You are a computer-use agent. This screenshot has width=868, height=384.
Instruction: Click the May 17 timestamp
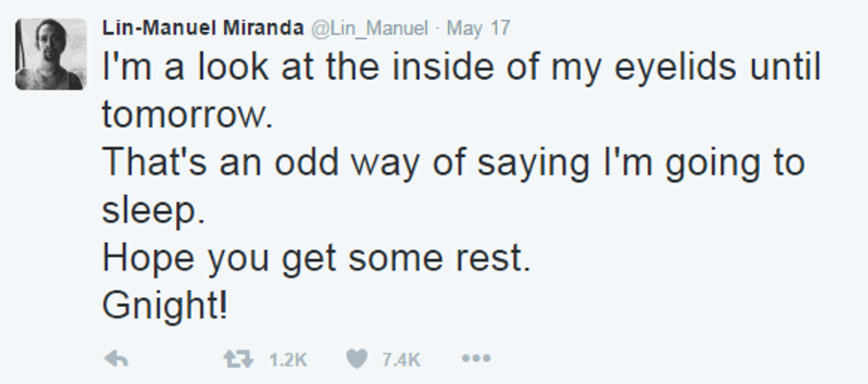[478, 27]
